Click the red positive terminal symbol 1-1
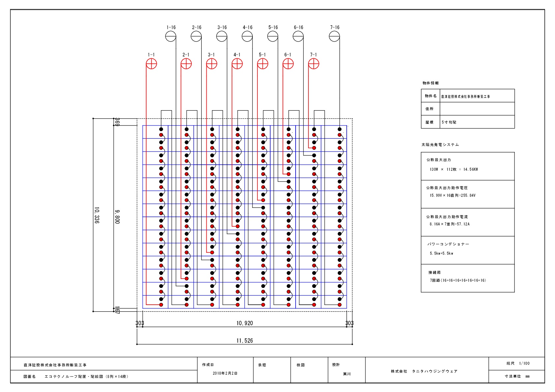Viewport: 555px width, 392px height. click(x=151, y=64)
